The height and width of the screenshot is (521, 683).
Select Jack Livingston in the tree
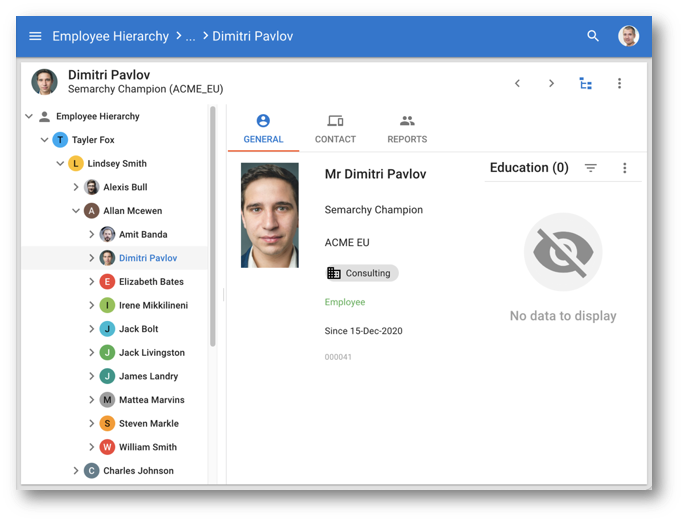pyautogui.click(x=152, y=352)
